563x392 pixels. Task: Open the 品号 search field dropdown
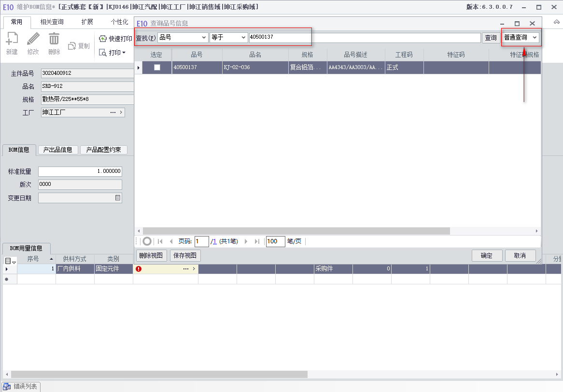[x=204, y=37]
